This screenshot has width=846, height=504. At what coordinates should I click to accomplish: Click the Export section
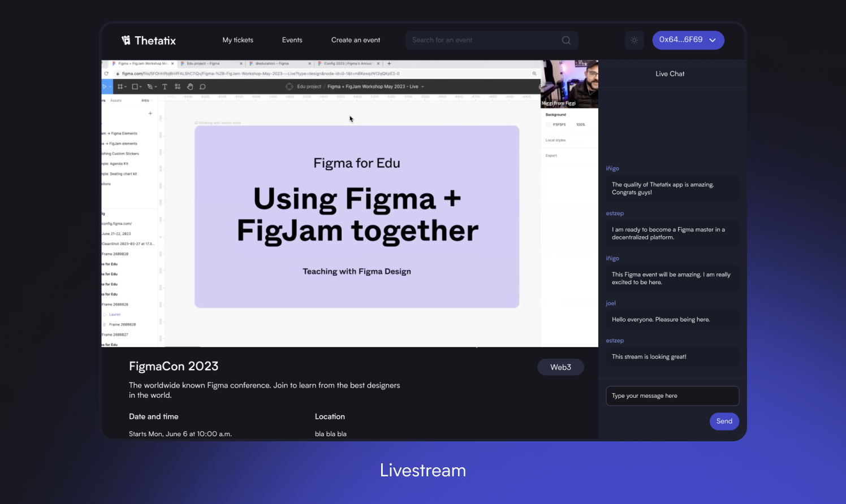(551, 155)
